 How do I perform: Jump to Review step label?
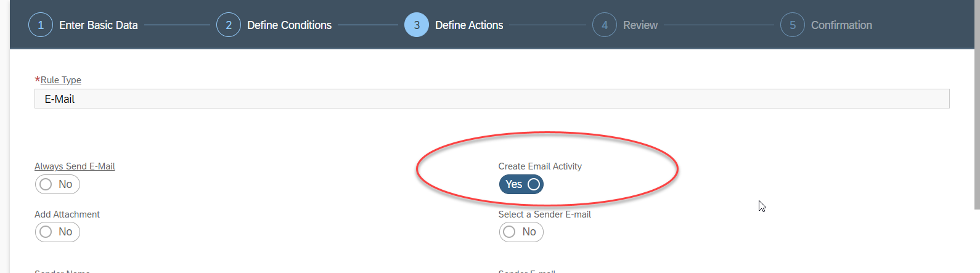coord(640,25)
